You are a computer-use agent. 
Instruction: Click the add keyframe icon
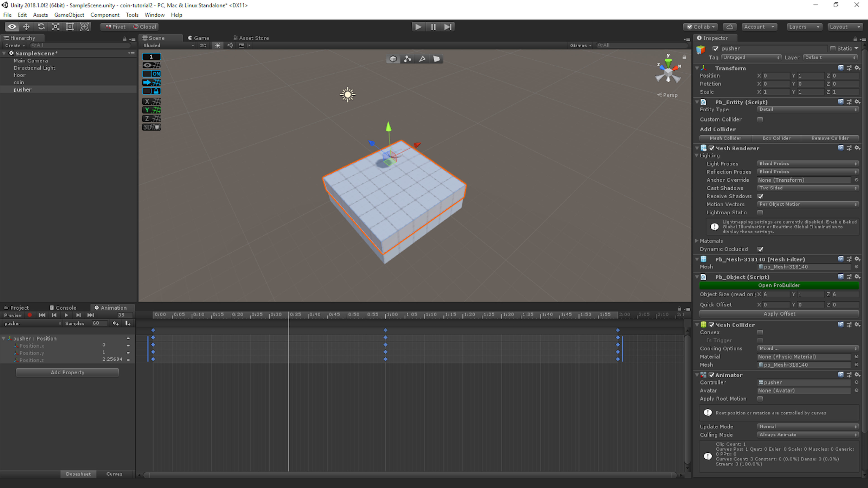coord(116,323)
